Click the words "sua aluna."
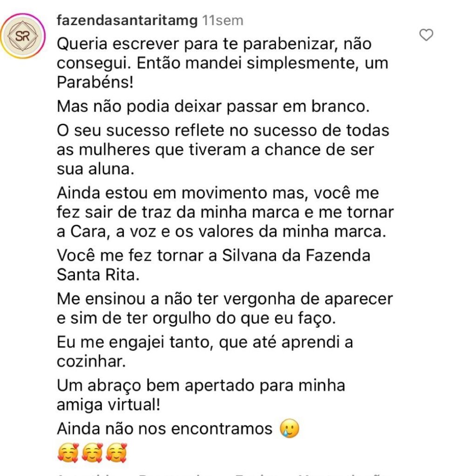This screenshot has width=450, height=476. (95, 169)
